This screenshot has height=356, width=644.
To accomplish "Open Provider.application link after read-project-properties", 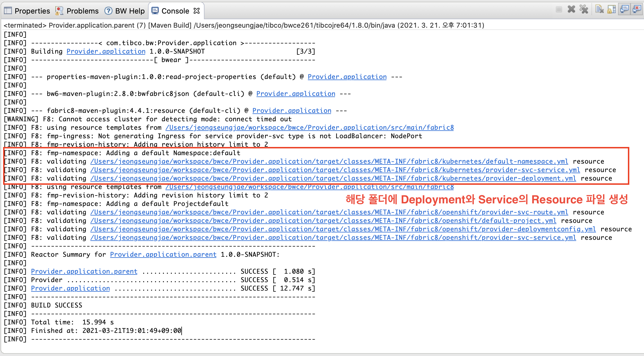I will (347, 77).
